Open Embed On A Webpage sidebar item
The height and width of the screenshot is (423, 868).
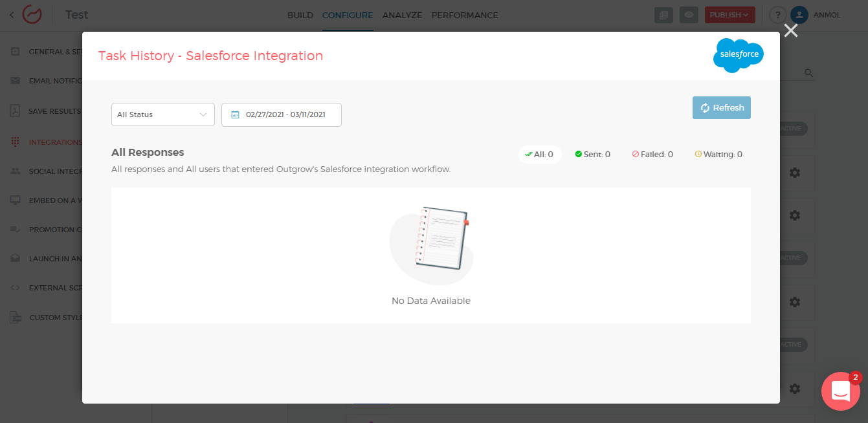pyautogui.click(x=47, y=201)
